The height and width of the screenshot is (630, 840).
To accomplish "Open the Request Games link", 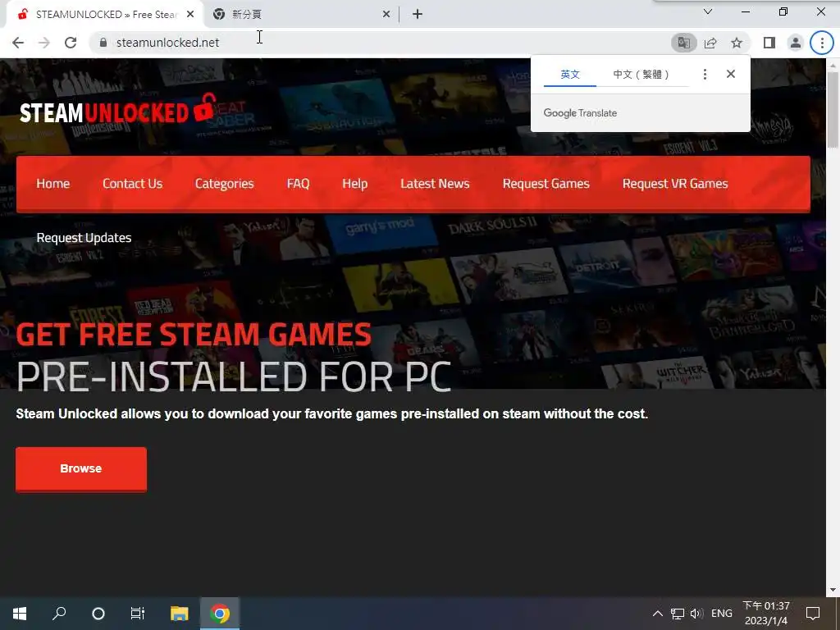I will [x=546, y=184].
